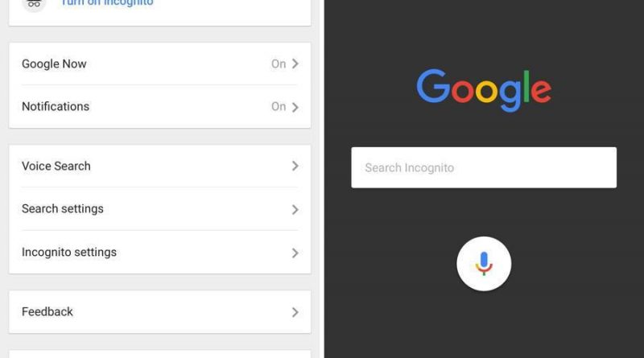
Task: Open the Voice Search menu item
Action: (x=56, y=166)
